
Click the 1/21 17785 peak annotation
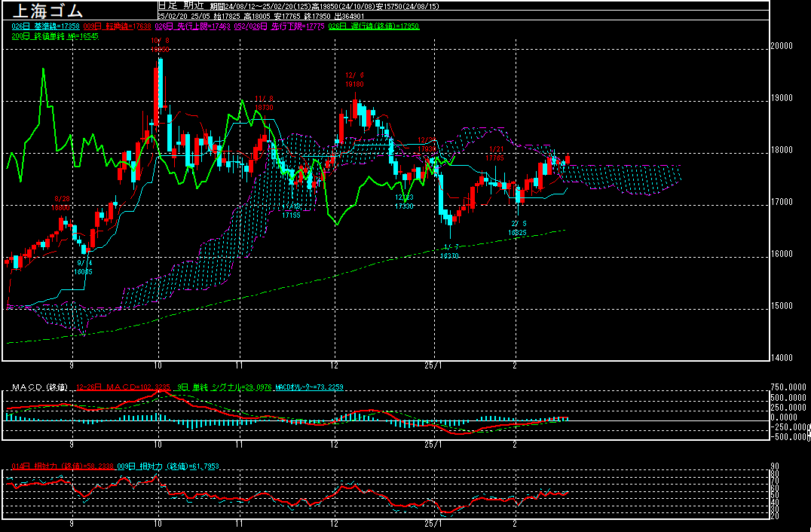495,154
